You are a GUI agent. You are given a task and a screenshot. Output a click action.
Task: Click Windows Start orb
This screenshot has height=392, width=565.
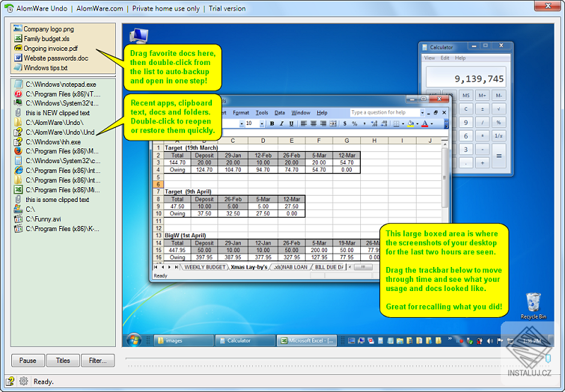click(x=134, y=340)
